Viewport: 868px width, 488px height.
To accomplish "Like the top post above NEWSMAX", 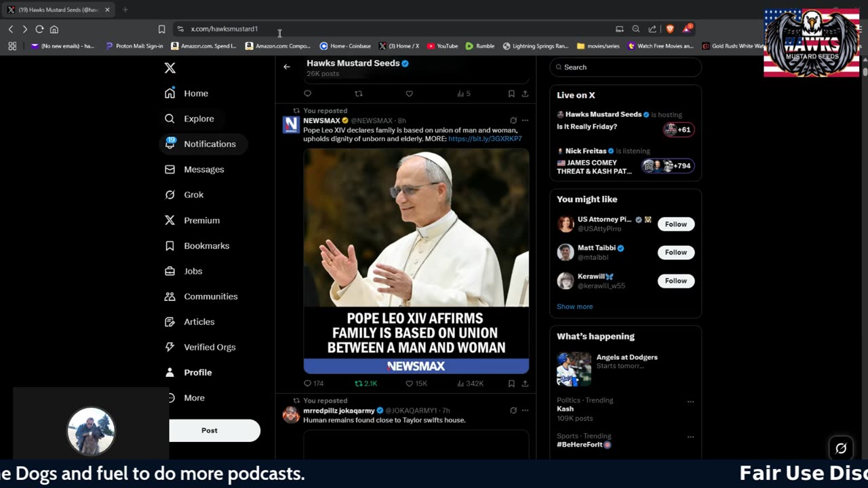I will (409, 94).
